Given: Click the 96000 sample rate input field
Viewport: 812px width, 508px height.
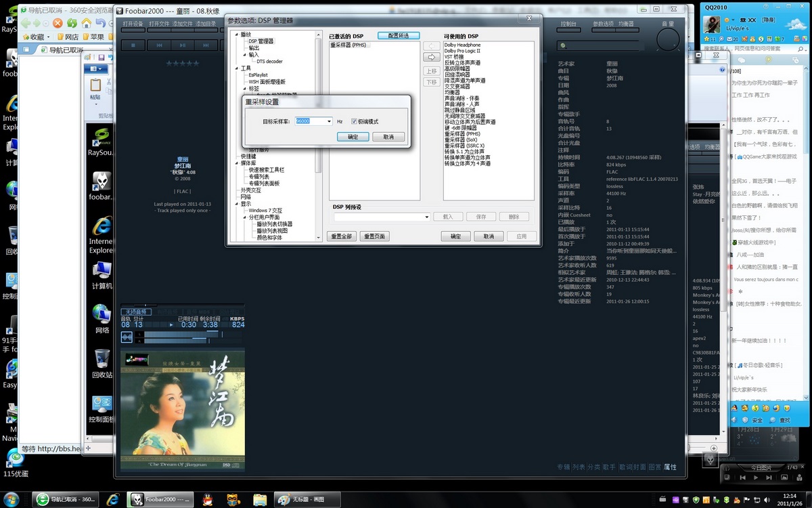Looking at the screenshot, I should [310, 121].
